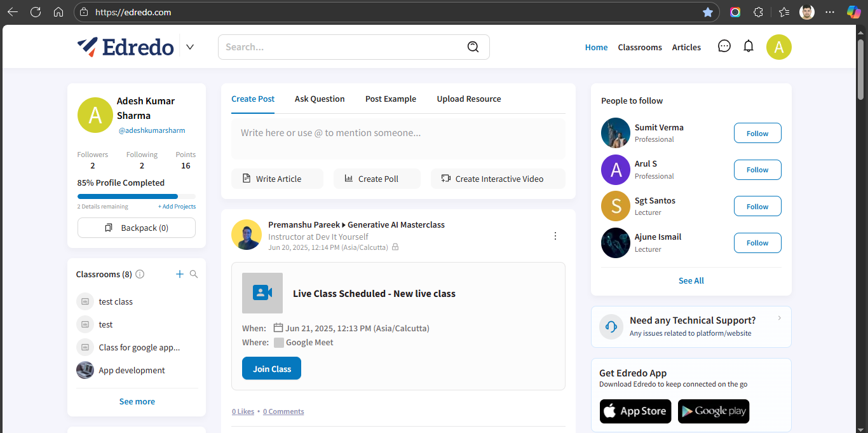Switch to the Post Example tab
868x433 pixels.
391,99
